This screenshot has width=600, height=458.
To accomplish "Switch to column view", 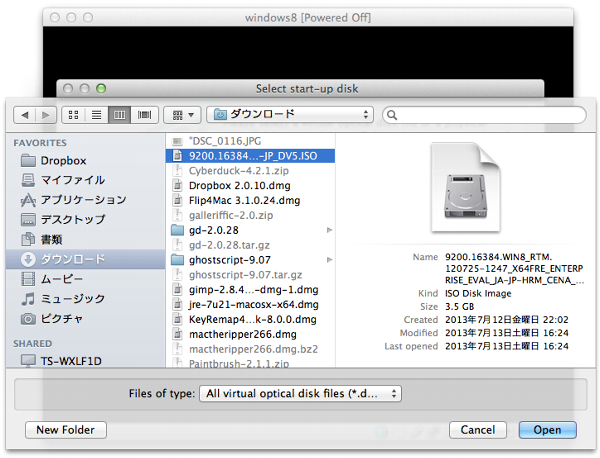I will (120, 115).
